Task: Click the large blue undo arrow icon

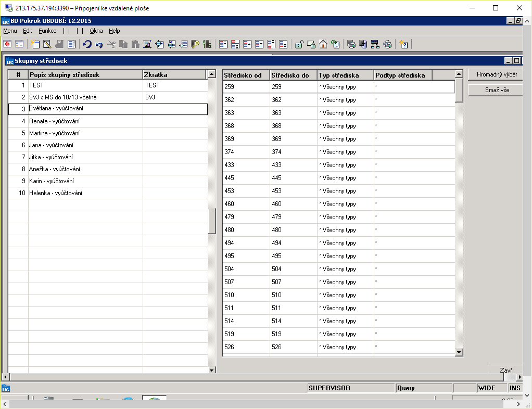Action: [87, 44]
